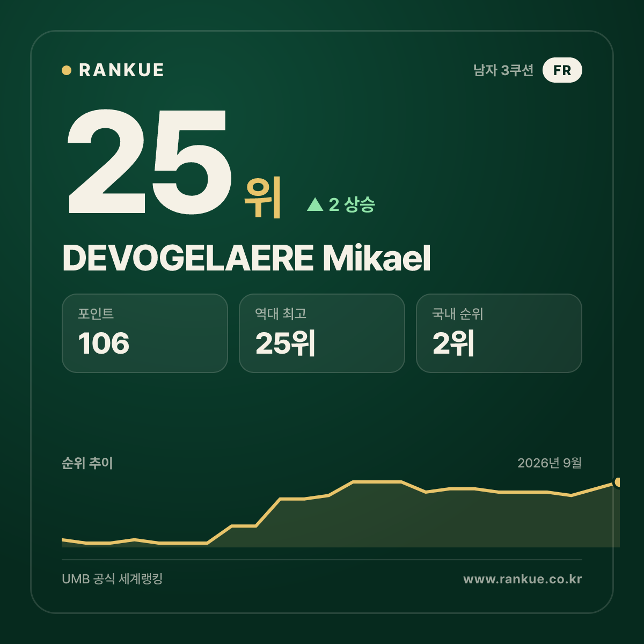Click the yellow dot beside RANKUE
644x644 pixels.
pyautogui.click(x=67, y=70)
